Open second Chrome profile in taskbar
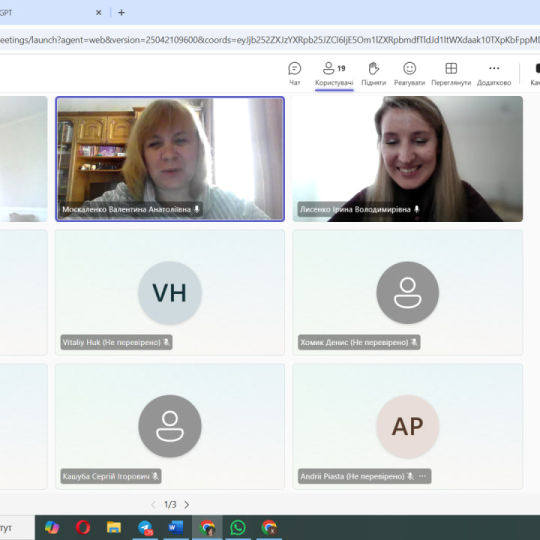The image size is (540, 540). coord(269,527)
